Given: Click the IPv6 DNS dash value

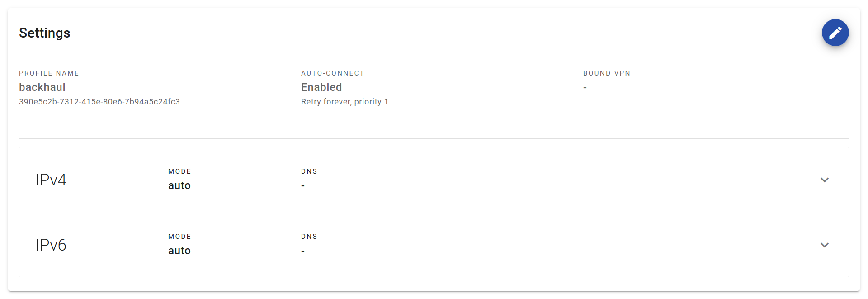Looking at the screenshot, I should click(303, 251).
